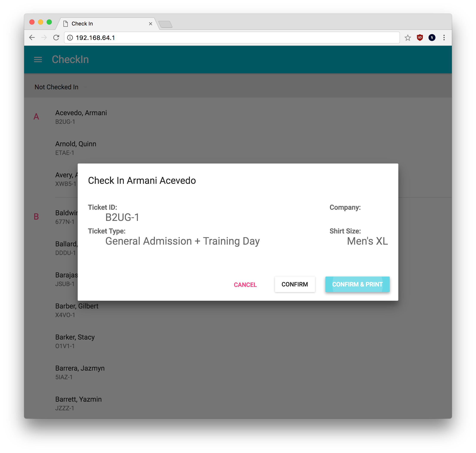Screen dimensions: 476x453
Task: Click the B section alphabetical divider
Action: [x=36, y=217]
